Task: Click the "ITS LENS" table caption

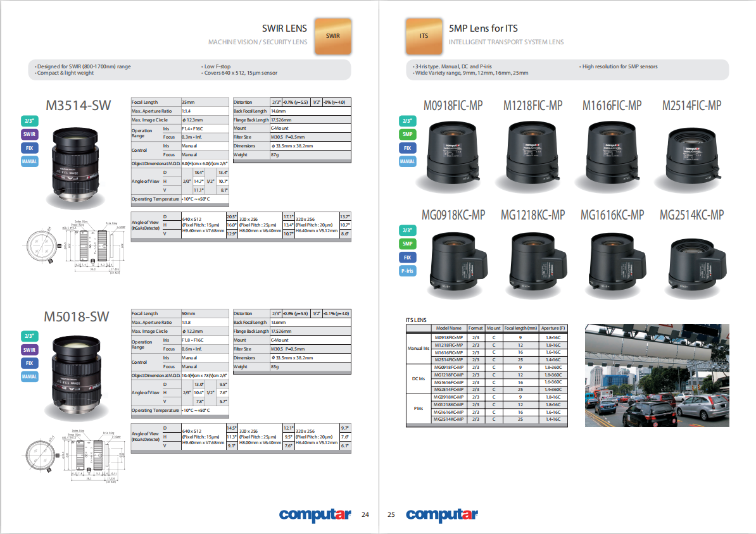Action: click(416, 320)
